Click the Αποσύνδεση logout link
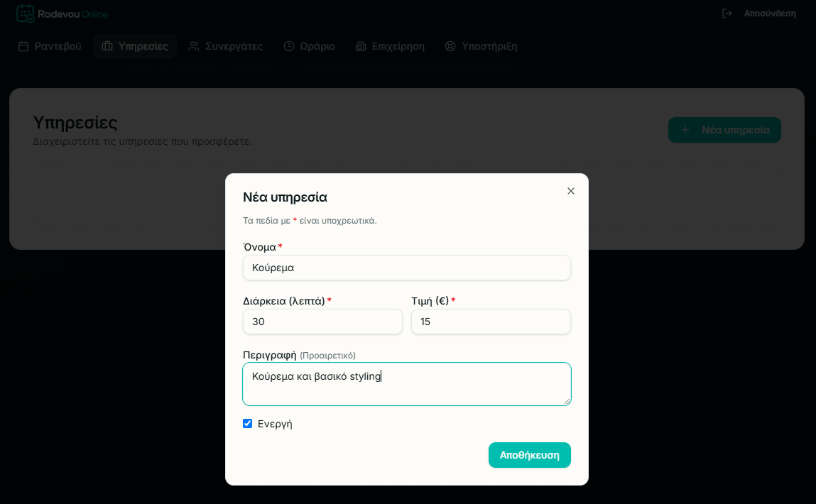 click(x=770, y=13)
